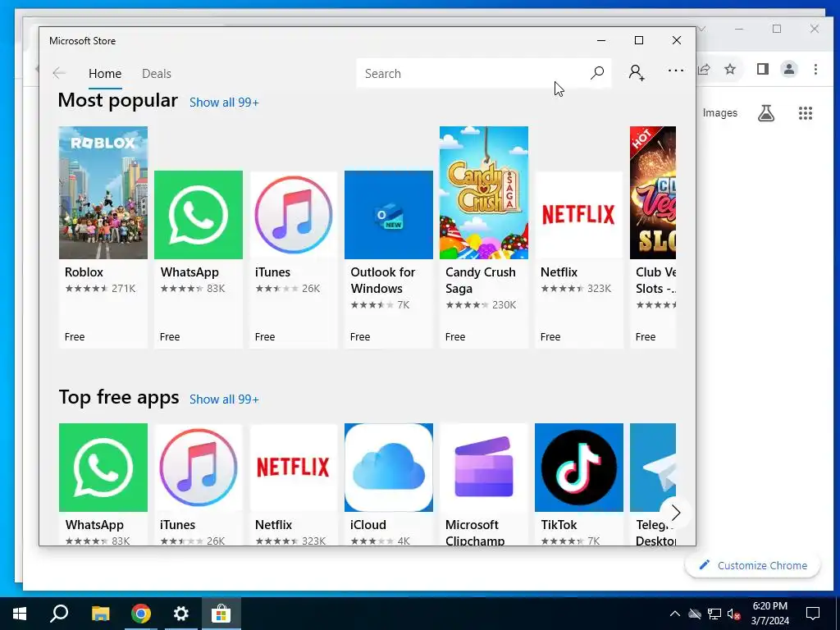Open File Explorer from the taskbar

(x=100, y=614)
